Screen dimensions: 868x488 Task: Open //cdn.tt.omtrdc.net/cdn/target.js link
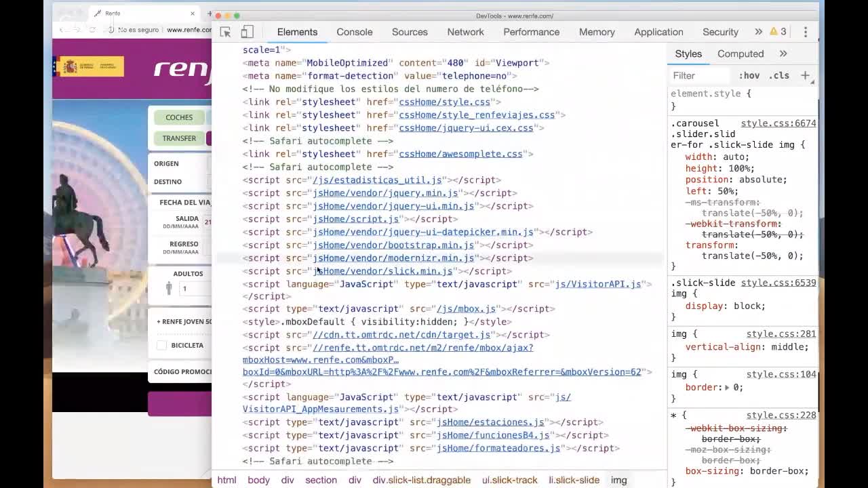pyautogui.click(x=401, y=335)
